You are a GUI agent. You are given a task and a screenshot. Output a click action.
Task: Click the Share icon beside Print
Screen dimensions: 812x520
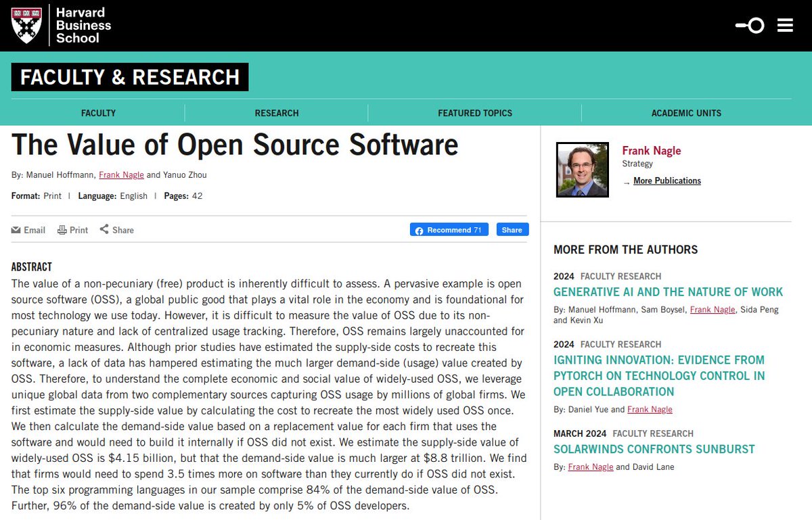tap(104, 229)
